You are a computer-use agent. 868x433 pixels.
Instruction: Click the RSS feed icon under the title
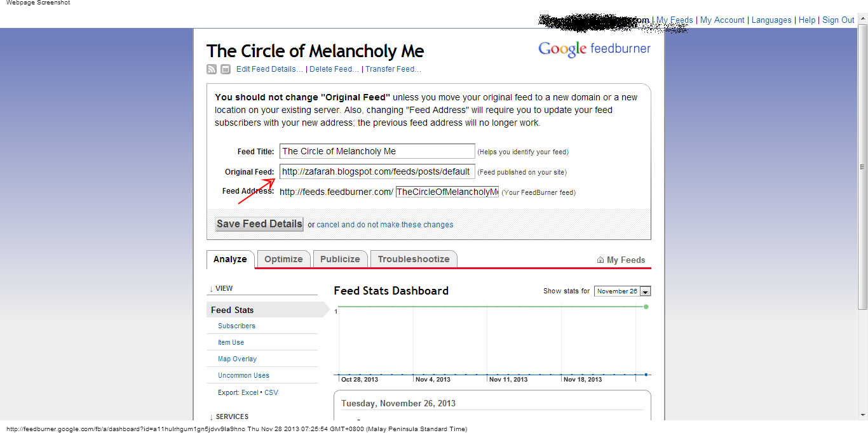click(212, 69)
